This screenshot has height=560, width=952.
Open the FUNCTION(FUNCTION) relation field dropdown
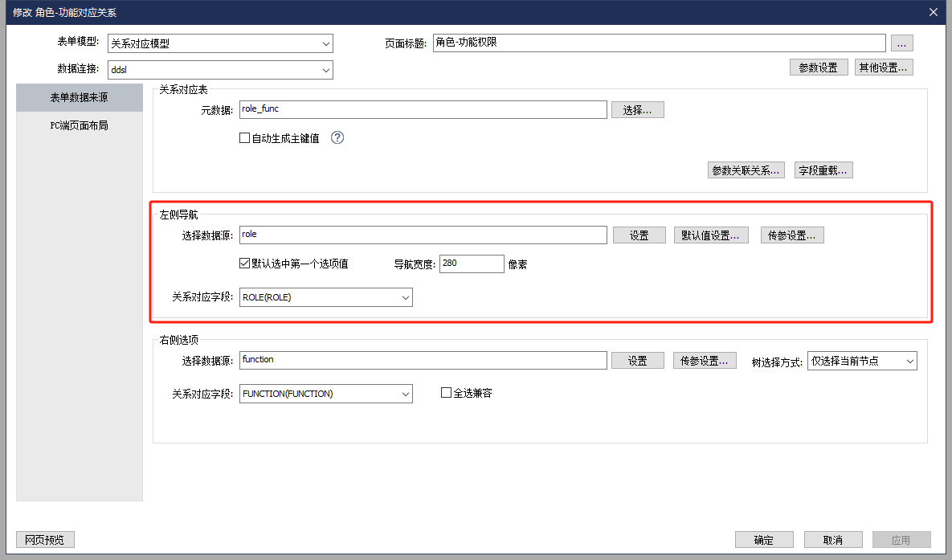(326, 394)
